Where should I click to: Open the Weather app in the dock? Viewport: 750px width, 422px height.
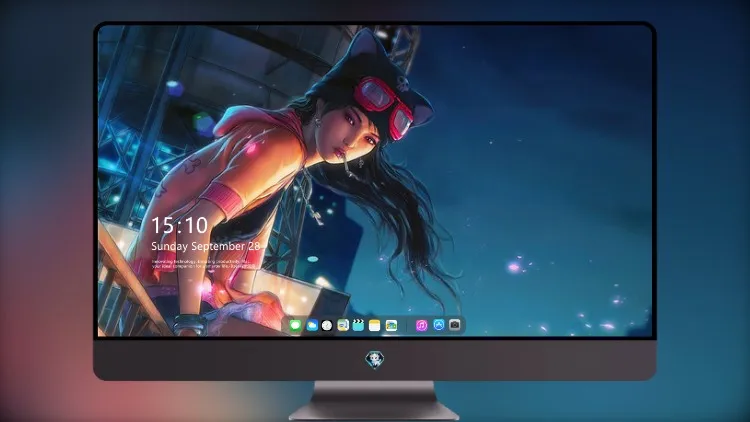tap(312, 325)
